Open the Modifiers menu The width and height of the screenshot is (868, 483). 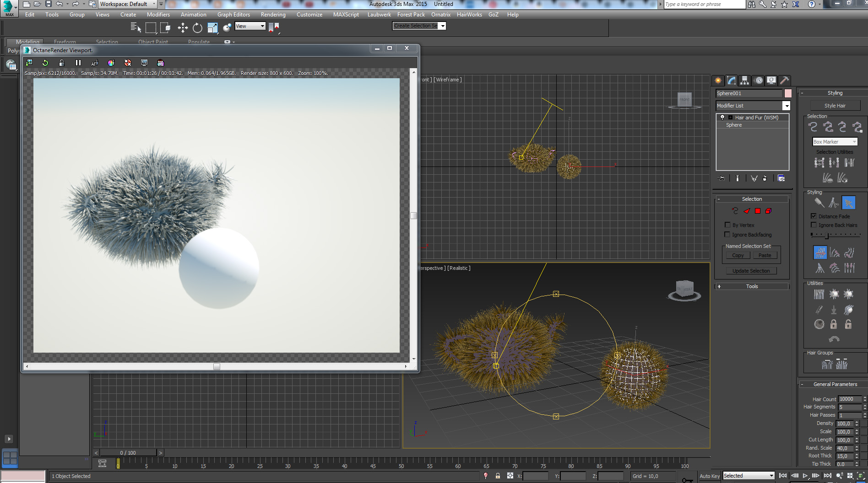[158, 15]
